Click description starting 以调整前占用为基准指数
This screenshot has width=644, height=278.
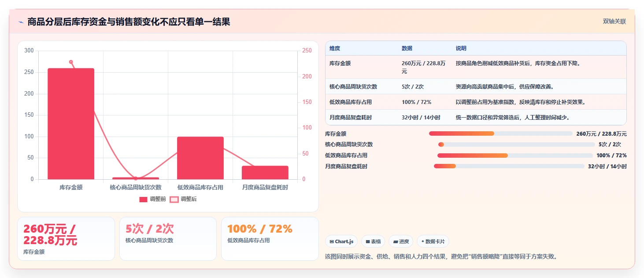pos(521,102)
